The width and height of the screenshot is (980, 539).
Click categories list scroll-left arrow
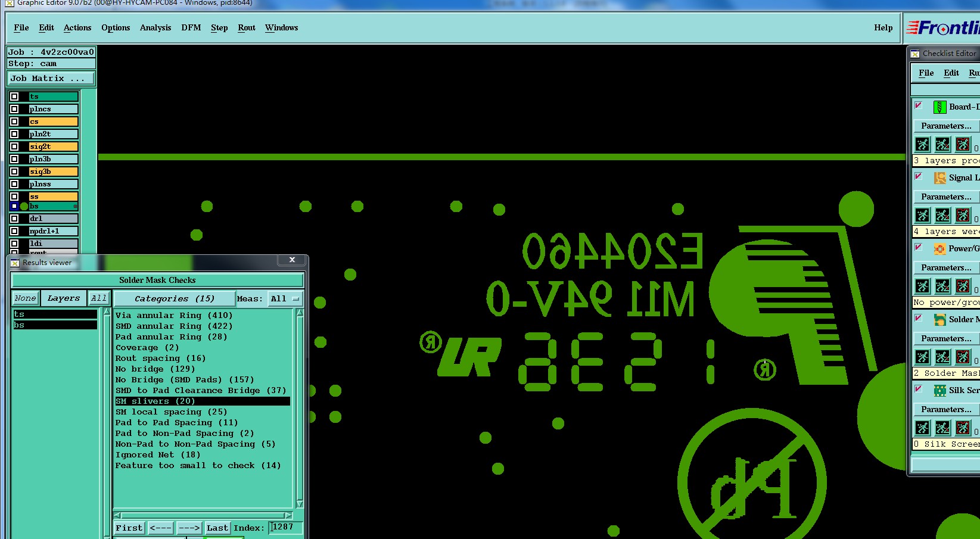pyautogui.click(x=117, y=515)
